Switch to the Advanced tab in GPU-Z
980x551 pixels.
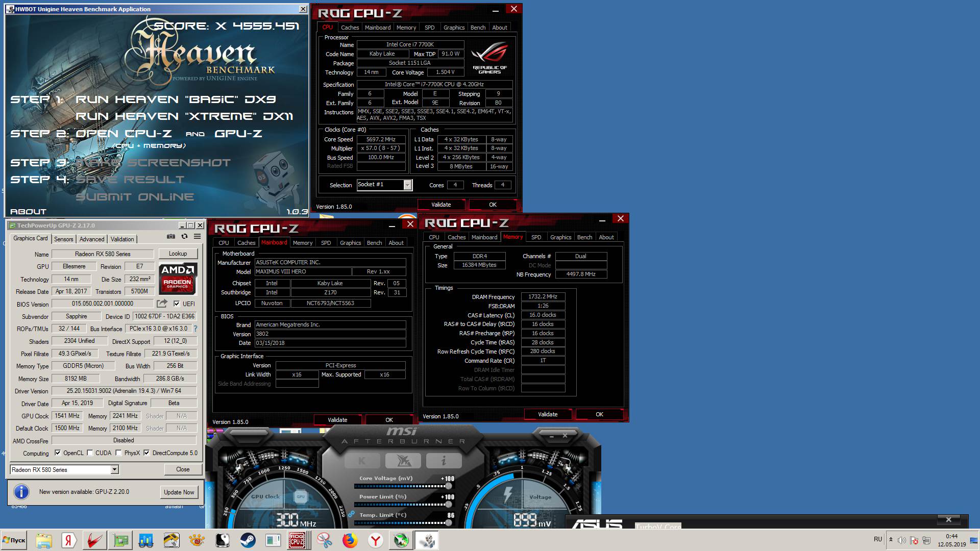92,239
